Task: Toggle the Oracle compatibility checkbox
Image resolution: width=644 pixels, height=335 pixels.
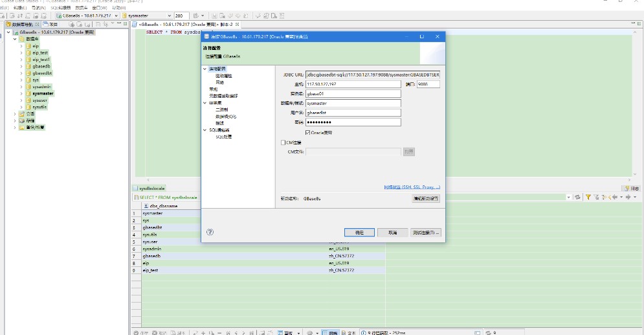Action: point(307,133)
